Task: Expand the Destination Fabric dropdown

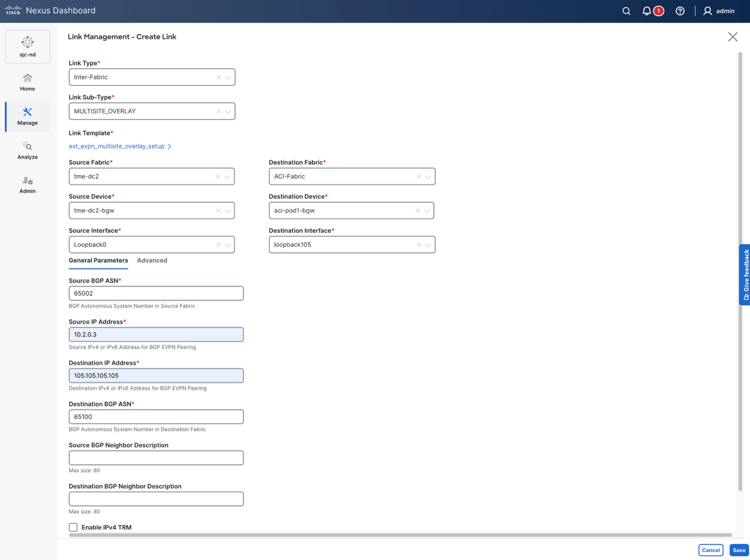Action: 428,177
